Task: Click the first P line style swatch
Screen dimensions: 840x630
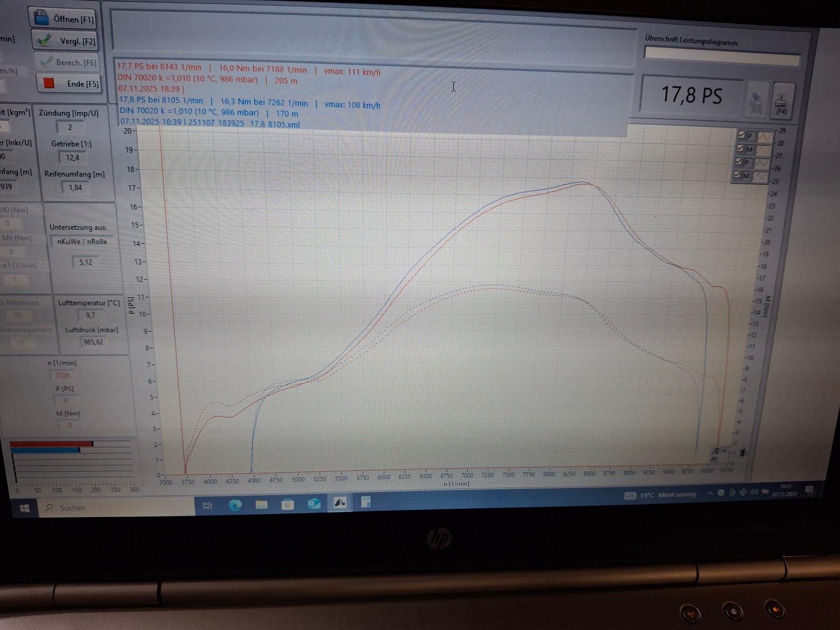Action: tap(764, 136)
